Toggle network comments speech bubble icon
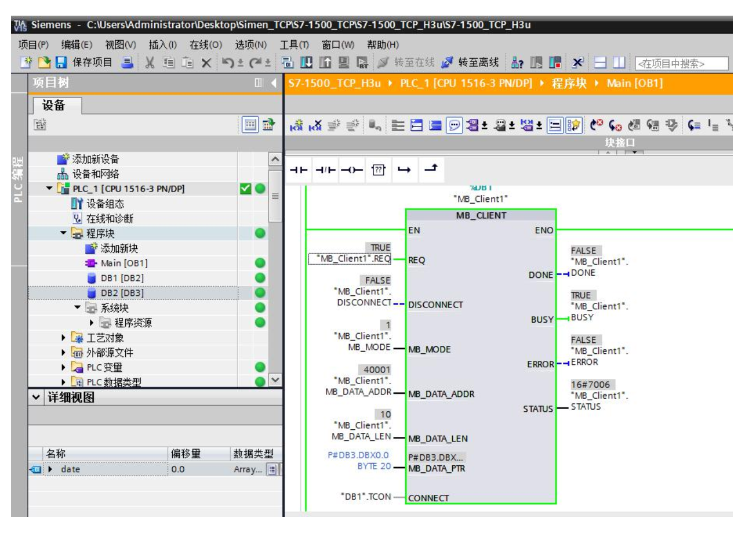 [x=454, y=125]
